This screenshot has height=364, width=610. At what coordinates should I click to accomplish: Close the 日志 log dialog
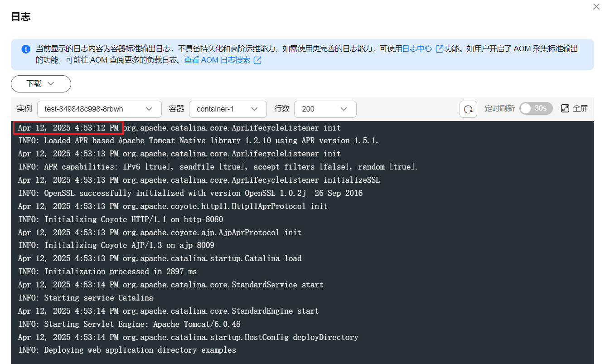[x=596, y=6]
